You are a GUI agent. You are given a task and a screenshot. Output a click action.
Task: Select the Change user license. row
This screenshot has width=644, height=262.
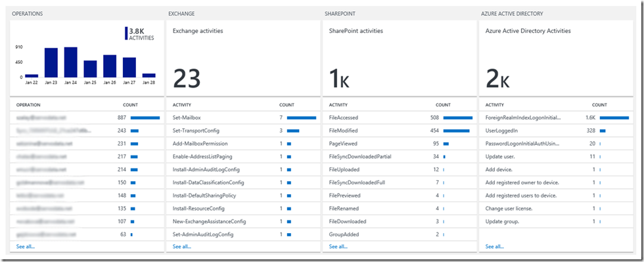(x=556, y=209)
